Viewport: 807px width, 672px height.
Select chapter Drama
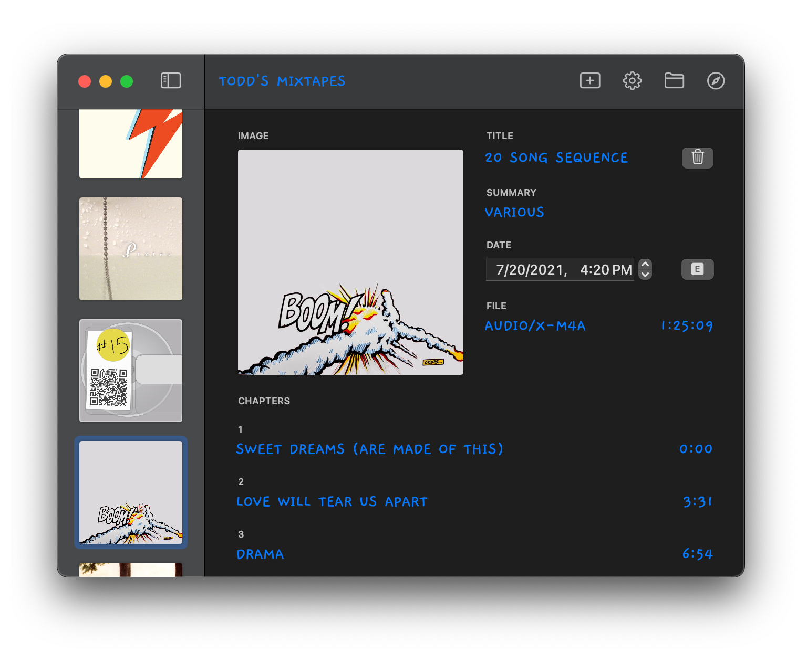click(x=260, y=554)
